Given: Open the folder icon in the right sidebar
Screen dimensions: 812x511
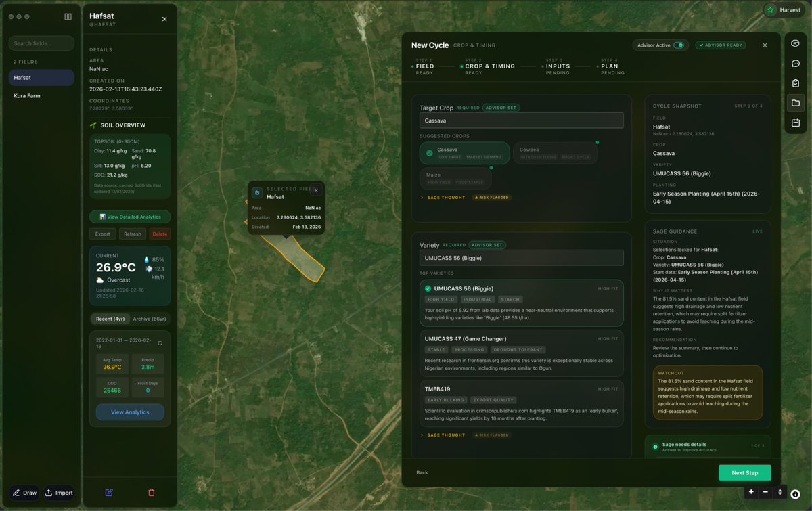Looking at the screenshot, I should tap(795, 104).
